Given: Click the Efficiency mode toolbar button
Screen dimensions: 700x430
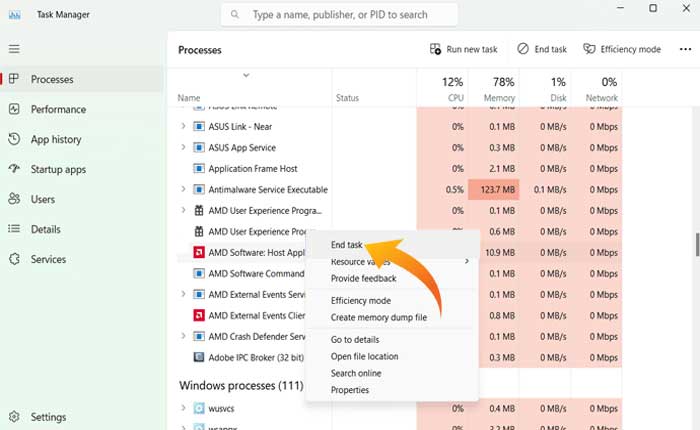Looking at the screenshot, I should coord(622,49).
